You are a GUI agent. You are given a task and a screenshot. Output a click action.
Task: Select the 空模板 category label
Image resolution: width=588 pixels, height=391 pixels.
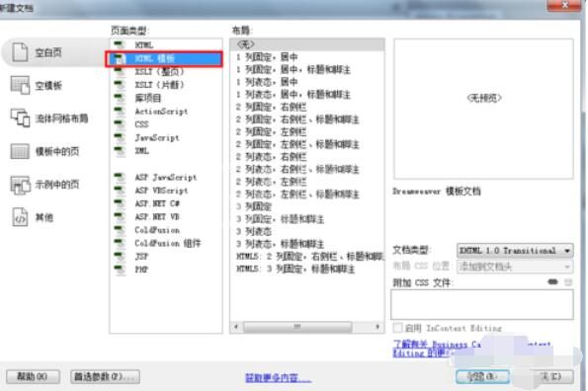pyautogui.click(x=48, y=85)
